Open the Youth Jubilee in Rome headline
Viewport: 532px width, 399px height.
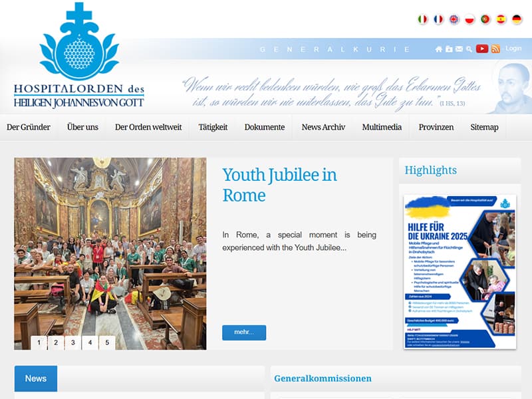click(279, 184)
